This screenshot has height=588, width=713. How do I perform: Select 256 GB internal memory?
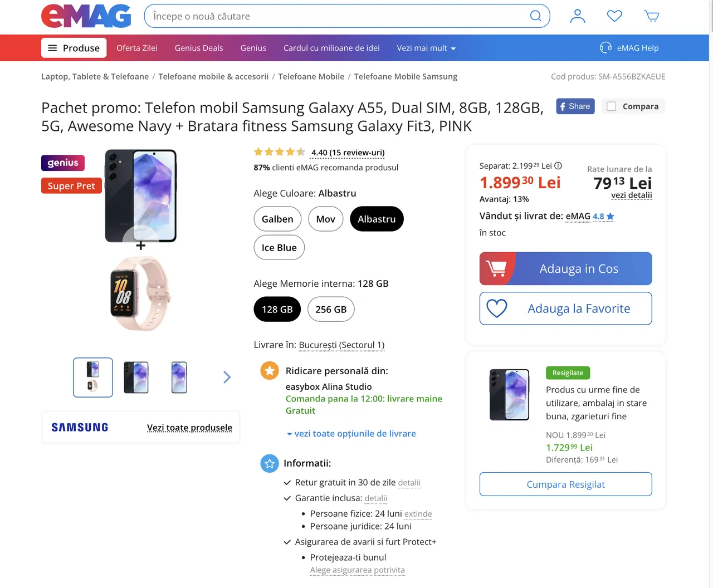331,310
